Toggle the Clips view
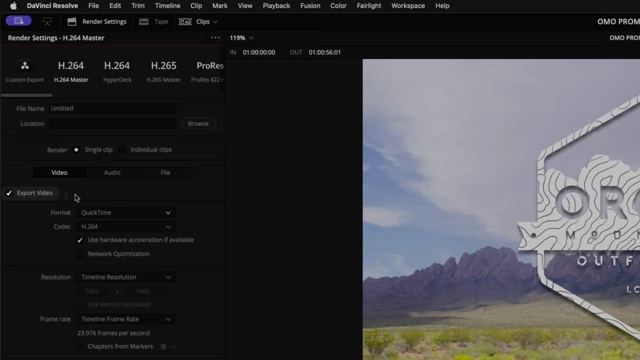Screen dimensions: 640x360 (x=194, y=22)
